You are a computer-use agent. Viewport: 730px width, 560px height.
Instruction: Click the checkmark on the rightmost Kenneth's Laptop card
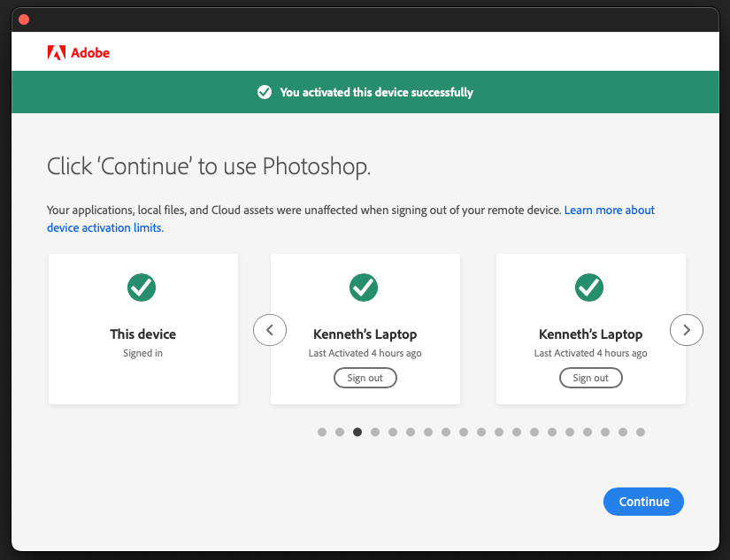tap(589, 287)
